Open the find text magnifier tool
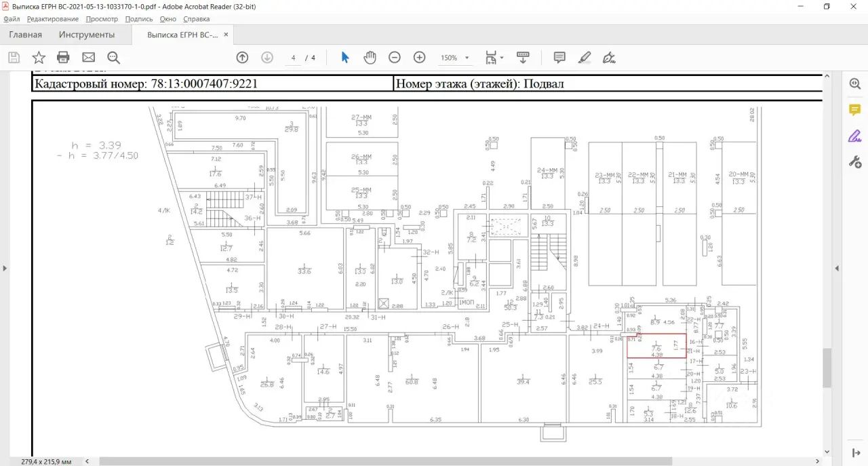This screenshot has width=868, height=466. (x=113, y=58)
